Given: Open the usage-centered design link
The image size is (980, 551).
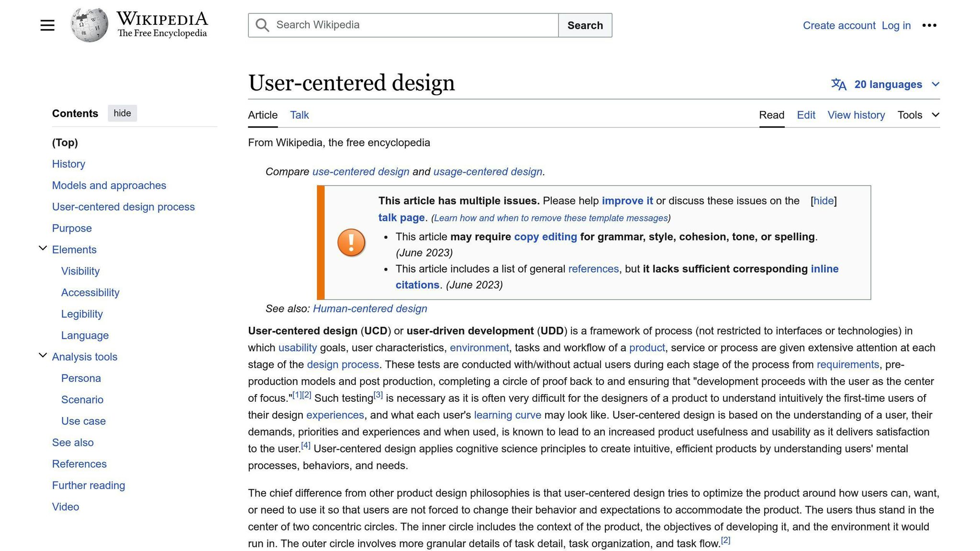Looking at the screenshot, I should pos(488,172).
